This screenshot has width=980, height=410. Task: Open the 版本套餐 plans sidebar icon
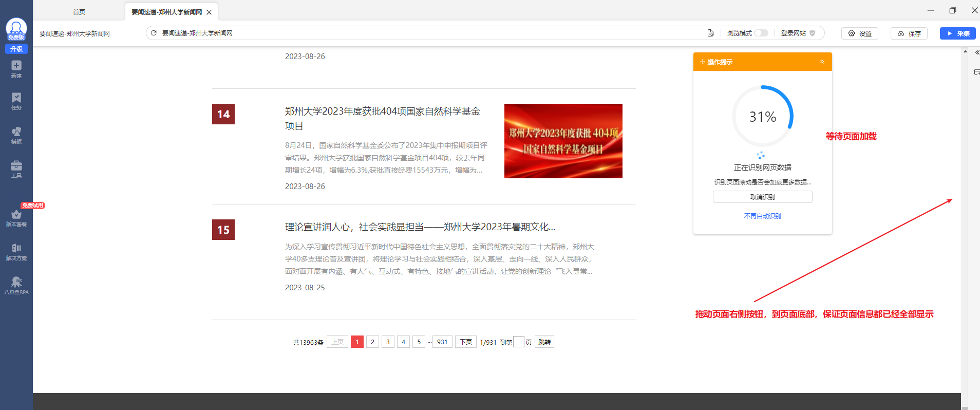point(16,218)
